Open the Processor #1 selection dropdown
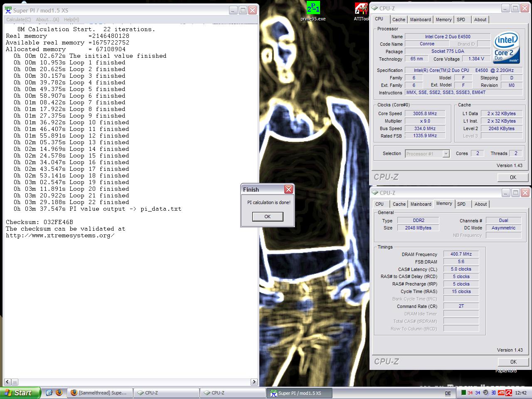The height and width of the screenshot is (399, 532). (427, 154)
